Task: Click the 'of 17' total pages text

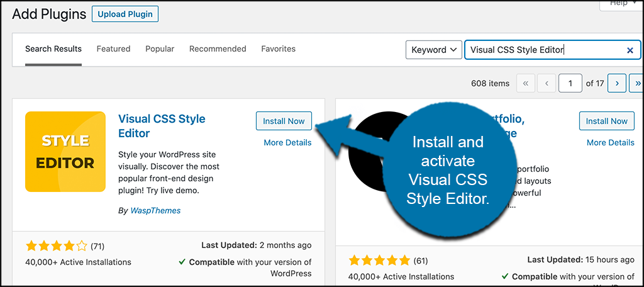Action: pos(595,84)
